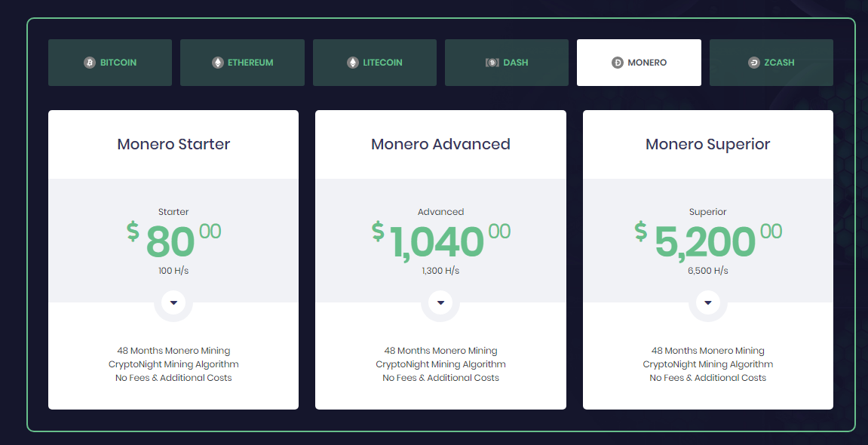The height and width of the screenshot is (445, 868).
Task: Click the Litecoin icon in tab
Action: [x=353, y=63]
